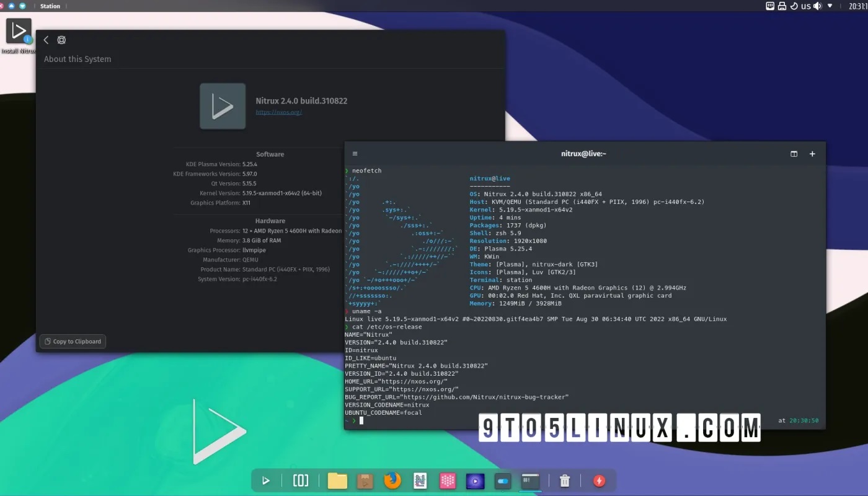Open the https://nxos.org/ link
This screenshot has width=868, height=496.
click(x=279, y=112)
